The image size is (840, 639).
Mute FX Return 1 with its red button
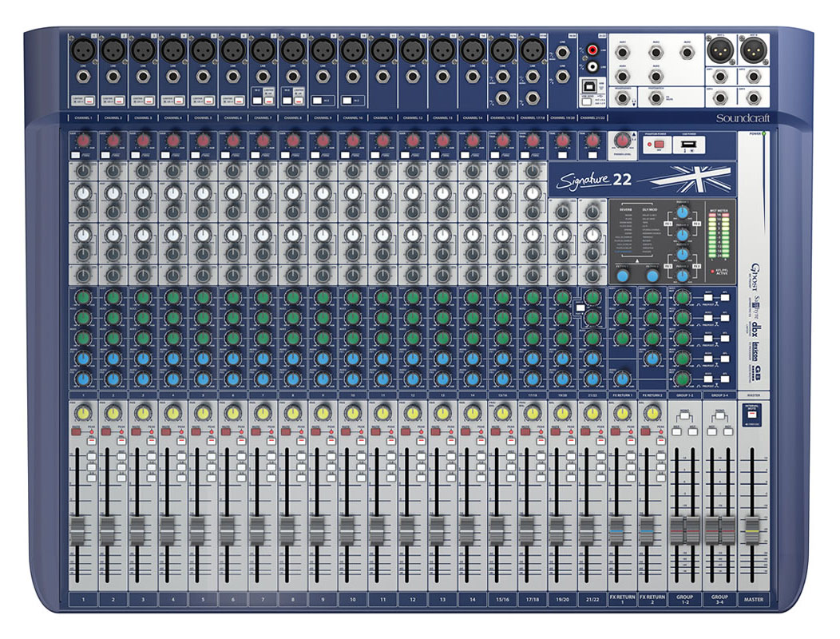(x=616, y=431)
